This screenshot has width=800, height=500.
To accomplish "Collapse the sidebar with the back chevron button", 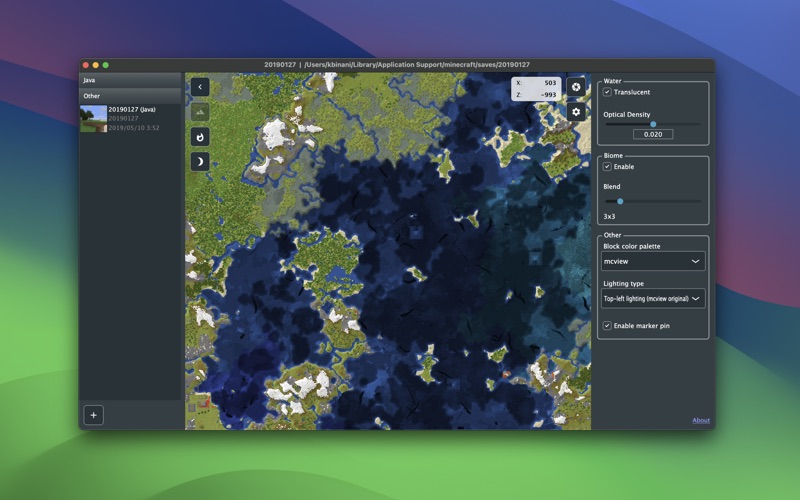I will click(200, 87).
